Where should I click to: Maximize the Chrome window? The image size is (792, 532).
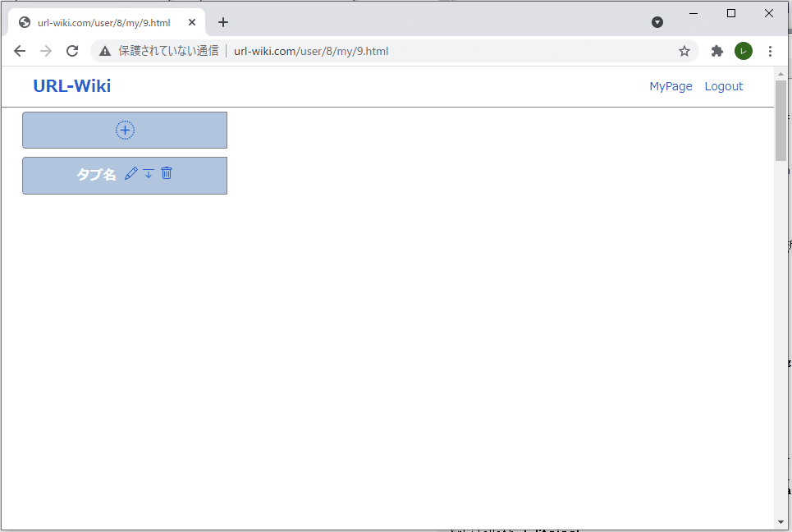[x=731, y=14]
